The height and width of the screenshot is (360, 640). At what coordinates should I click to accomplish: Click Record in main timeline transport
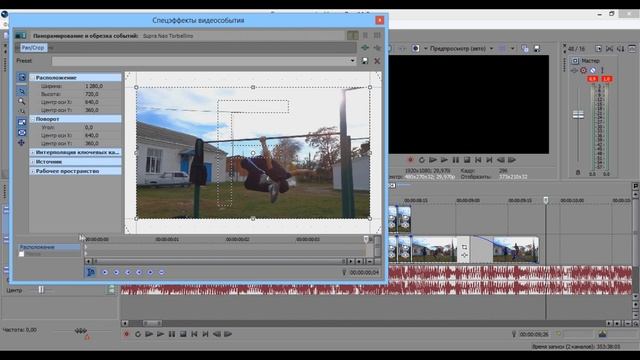tap(126, 334)
